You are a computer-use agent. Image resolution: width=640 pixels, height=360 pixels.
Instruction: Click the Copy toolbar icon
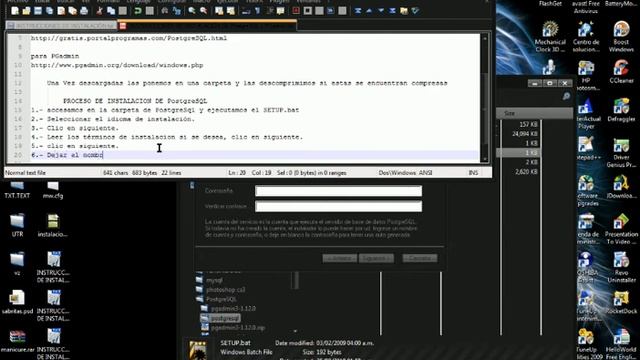(111, 11)
